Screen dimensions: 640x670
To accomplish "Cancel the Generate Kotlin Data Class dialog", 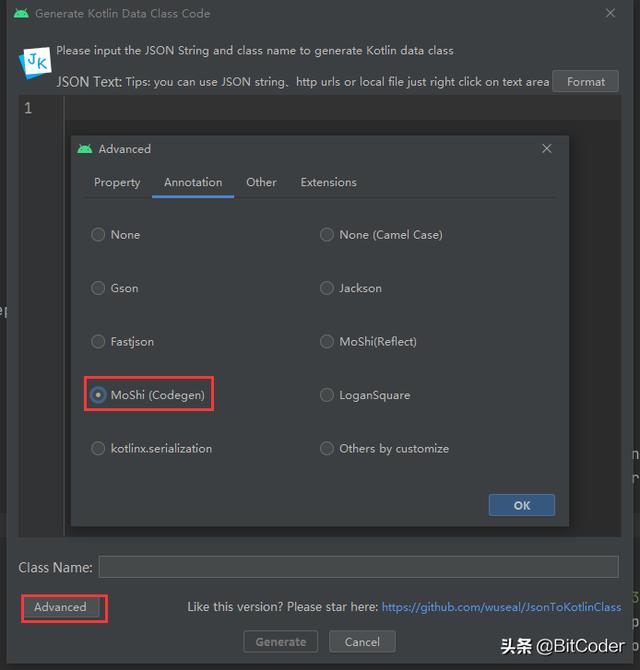I will (362, 642).
